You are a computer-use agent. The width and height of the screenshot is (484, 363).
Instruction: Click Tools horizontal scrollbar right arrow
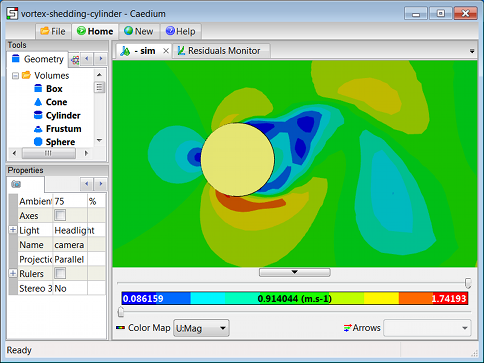click(x=86, y=153)
